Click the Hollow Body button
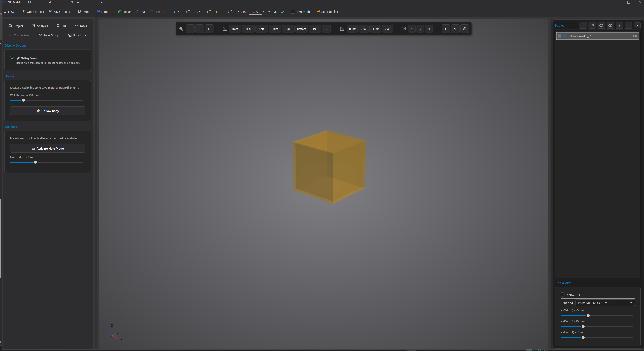The image size is (644, 351). tap(48, 111)
